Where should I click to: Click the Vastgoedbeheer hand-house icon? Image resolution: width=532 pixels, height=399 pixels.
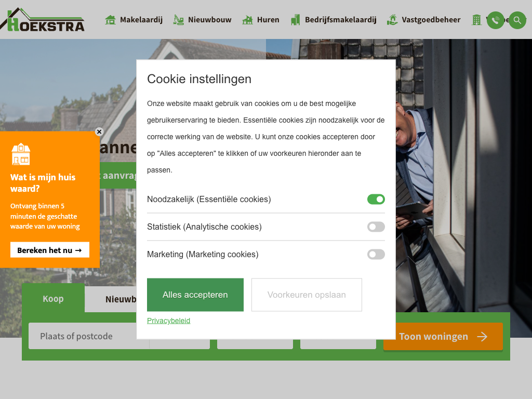tap(392, 20)
